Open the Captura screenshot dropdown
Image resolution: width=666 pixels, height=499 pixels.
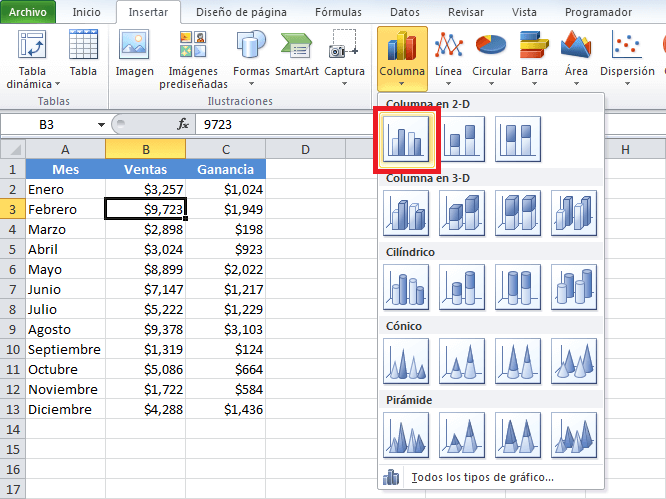point(344,57)
